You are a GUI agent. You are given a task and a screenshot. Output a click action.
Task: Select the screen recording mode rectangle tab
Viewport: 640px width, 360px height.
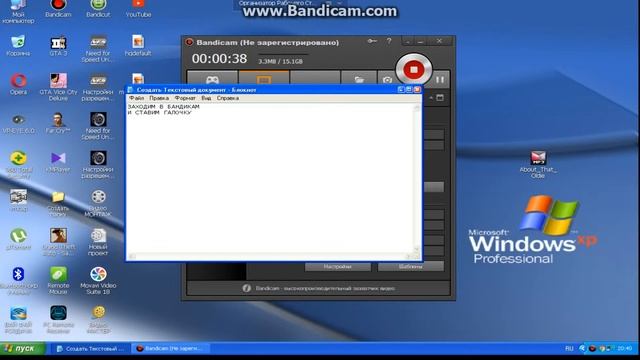pos(264,78)
